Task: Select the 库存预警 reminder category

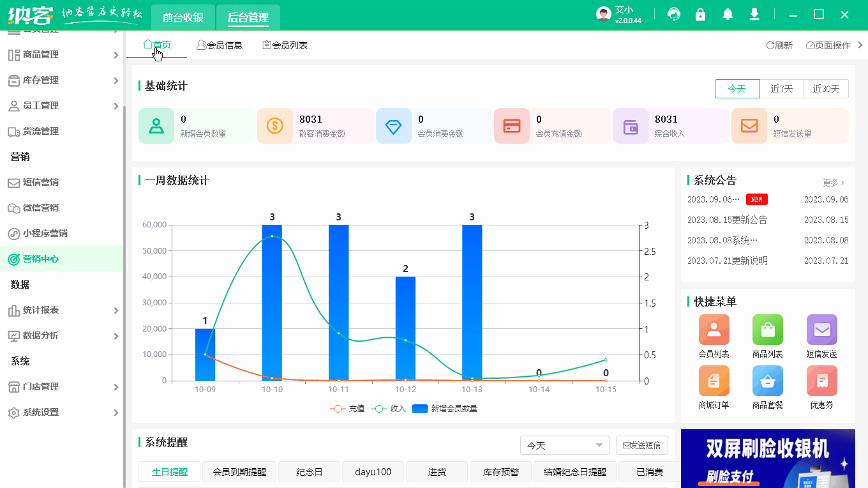Action: click(500, 471)
